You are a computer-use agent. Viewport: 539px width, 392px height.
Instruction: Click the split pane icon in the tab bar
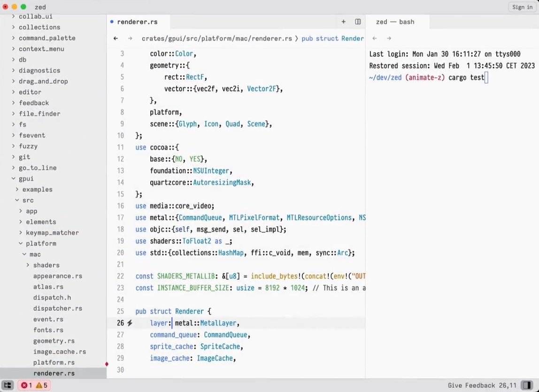coord(358,22)
